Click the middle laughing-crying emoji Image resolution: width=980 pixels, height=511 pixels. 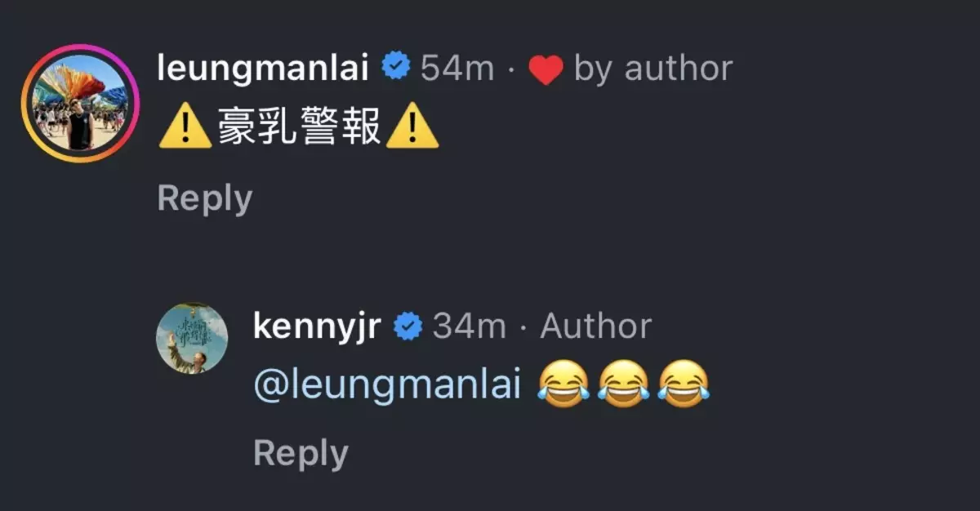click(624, 384)
